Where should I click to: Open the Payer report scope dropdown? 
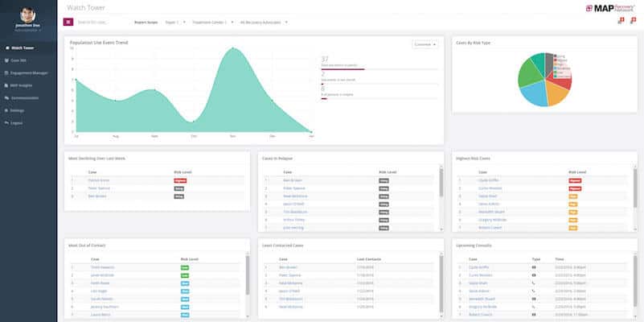(175, 23)
